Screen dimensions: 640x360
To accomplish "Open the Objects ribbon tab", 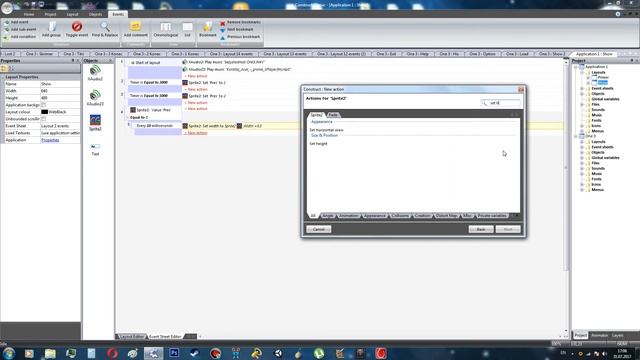I will click(x=95, y=14).
